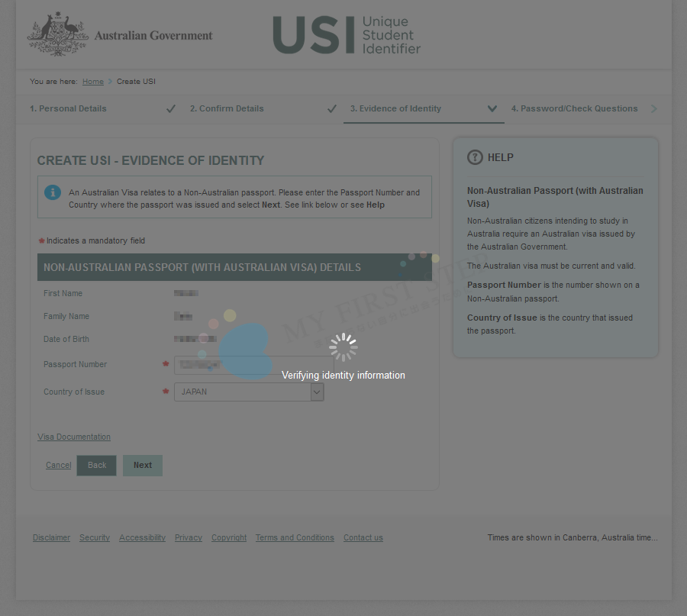The width and height of the screenshot is (687, 616).
Task: Select the Password/Check Questions step
Action: point(574,108)
